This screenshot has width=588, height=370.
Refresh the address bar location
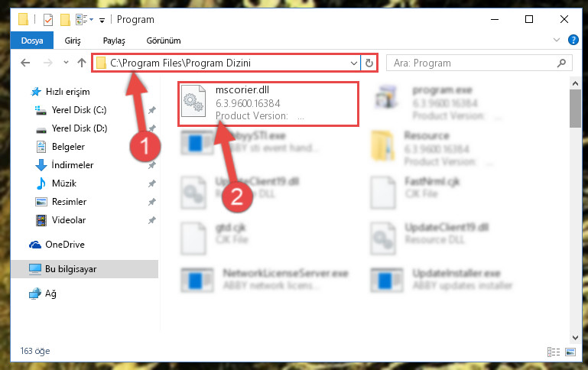[369, 63]
